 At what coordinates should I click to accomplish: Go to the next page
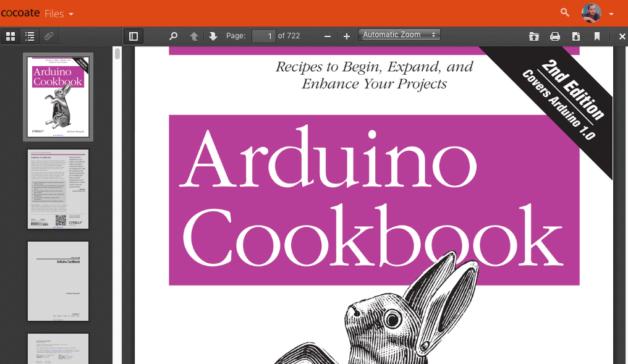(213, 36)
